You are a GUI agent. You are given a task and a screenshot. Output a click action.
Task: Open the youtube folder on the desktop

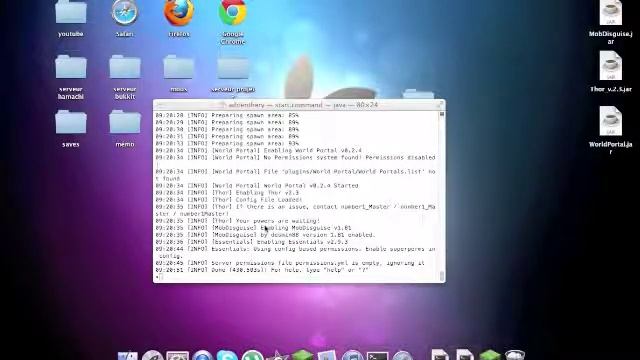point(71,16)
